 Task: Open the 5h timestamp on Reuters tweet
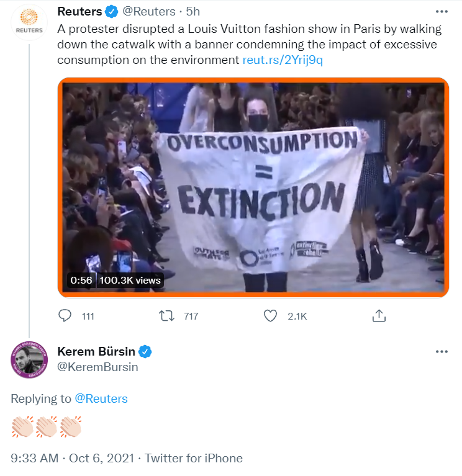click(193, 12)
